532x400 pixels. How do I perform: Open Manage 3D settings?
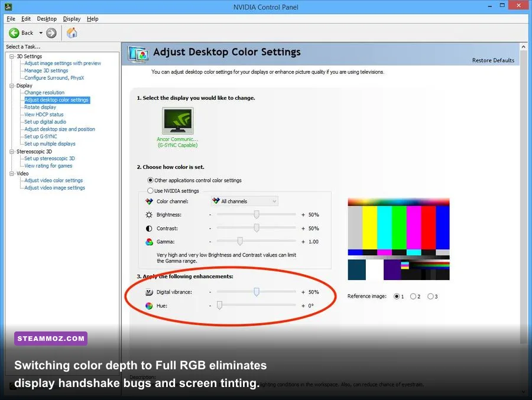pos(46,70)
